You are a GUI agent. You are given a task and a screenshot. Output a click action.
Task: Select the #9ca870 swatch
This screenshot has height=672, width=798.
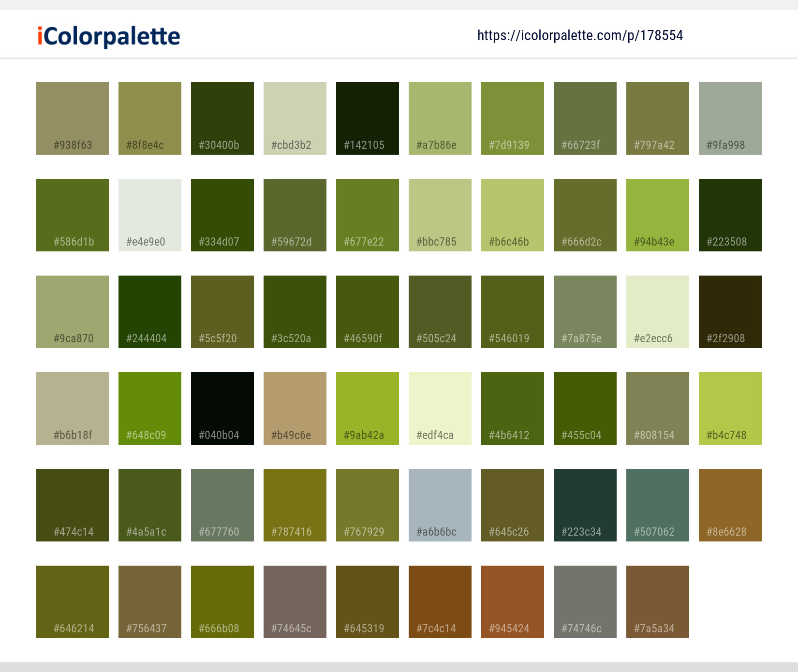click(73, 312)
